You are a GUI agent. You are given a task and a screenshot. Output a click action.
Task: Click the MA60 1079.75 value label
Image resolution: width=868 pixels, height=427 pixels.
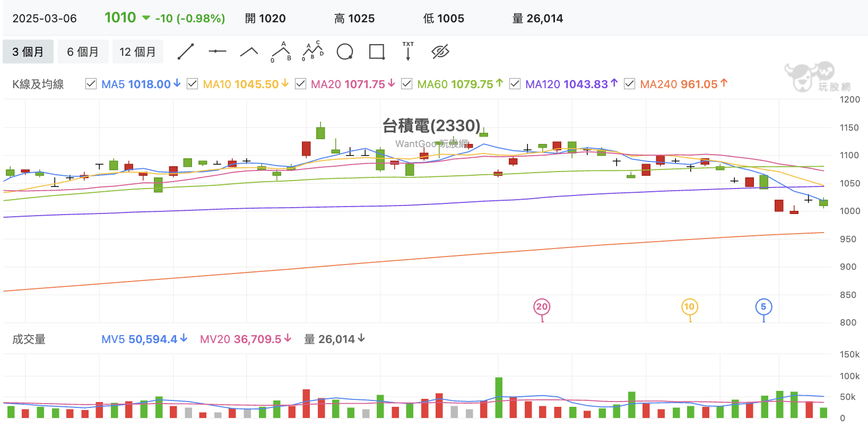pos(460,84)
